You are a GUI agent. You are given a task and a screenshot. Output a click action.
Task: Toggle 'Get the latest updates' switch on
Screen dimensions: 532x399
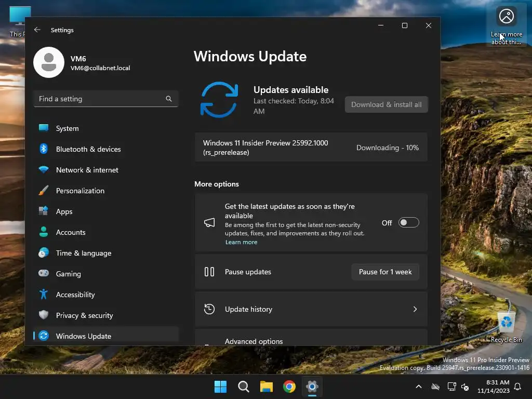coord(408,222)
